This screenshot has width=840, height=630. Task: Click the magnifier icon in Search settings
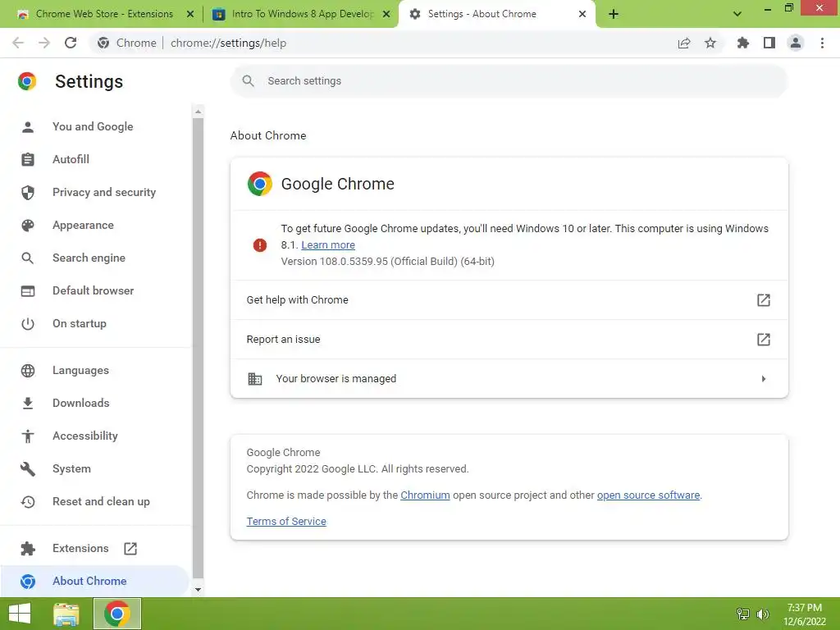[x=248, y=81]
